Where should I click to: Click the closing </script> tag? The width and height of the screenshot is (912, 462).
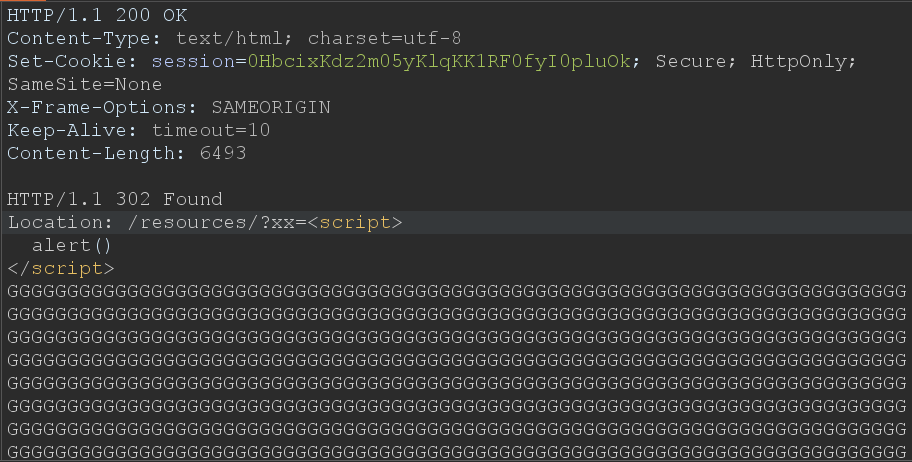[x=60, y=268]
